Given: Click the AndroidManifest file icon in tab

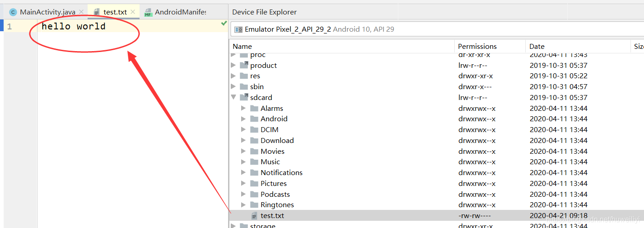Looking at the screenshot, I should 148,12.
